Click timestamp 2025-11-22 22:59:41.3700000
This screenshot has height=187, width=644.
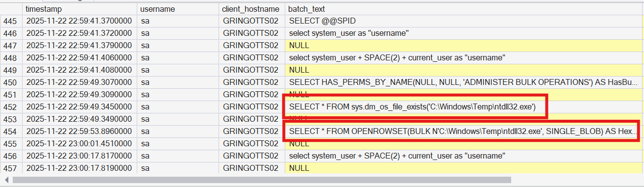pyautogui.click(x=79, y=21)
